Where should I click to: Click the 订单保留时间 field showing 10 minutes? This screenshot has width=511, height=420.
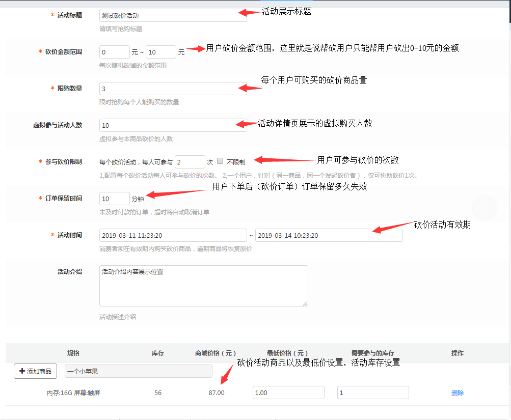[x=114, y=198]
